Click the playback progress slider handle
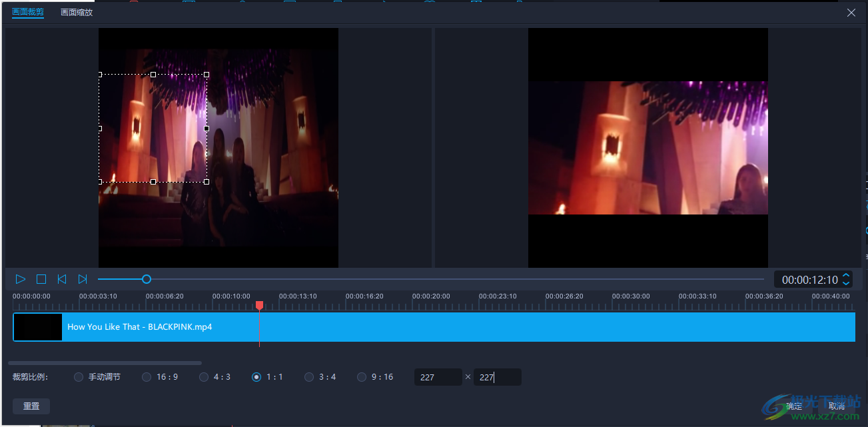 [147, 279]
